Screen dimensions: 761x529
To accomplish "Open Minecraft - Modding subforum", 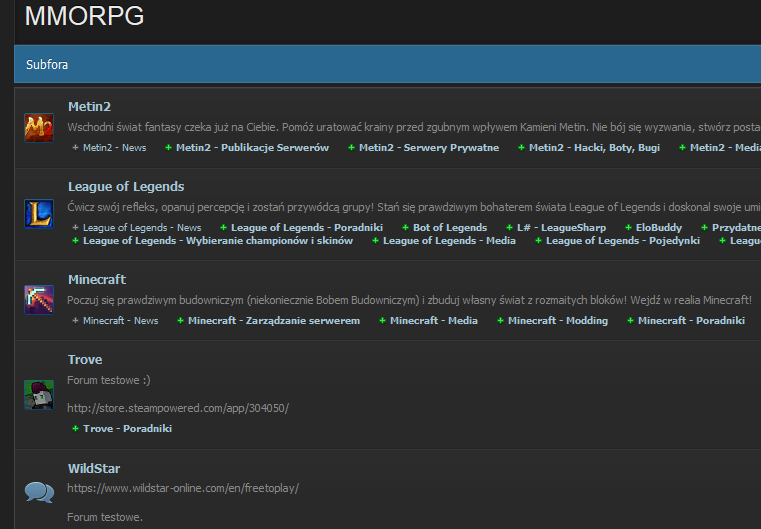I will pyautogui.click(x=558, y=321).
